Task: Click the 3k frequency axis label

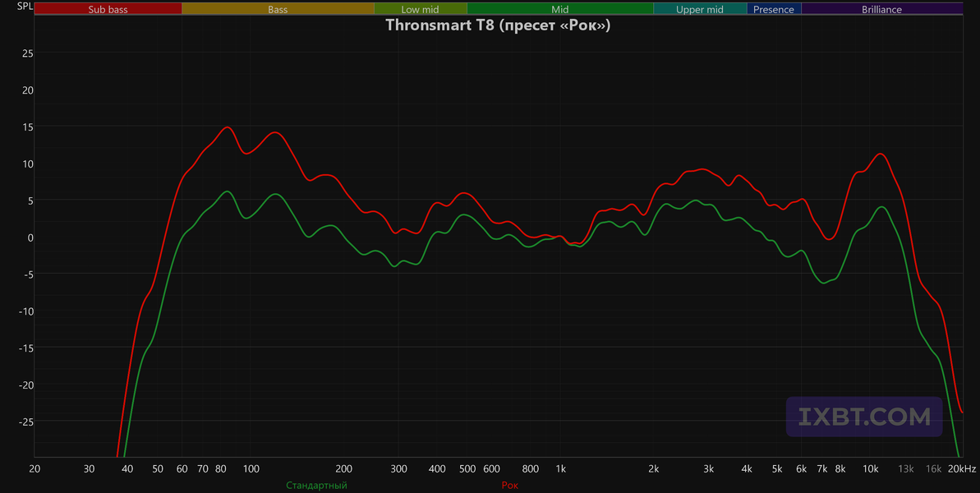Action: coord(709,468)
